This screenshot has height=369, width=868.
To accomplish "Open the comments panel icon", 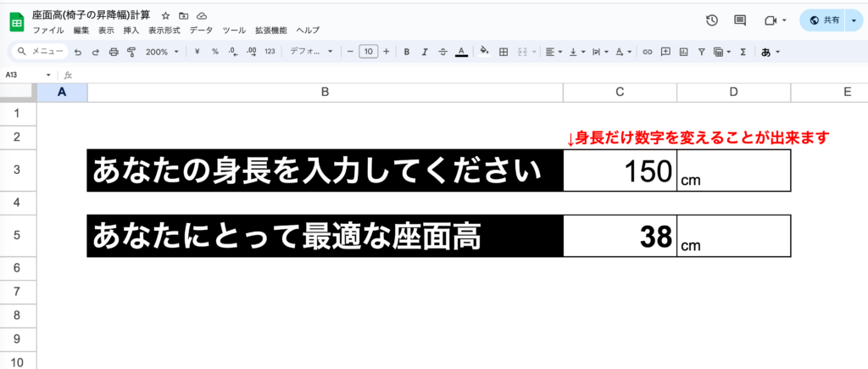I will (740, 20).
